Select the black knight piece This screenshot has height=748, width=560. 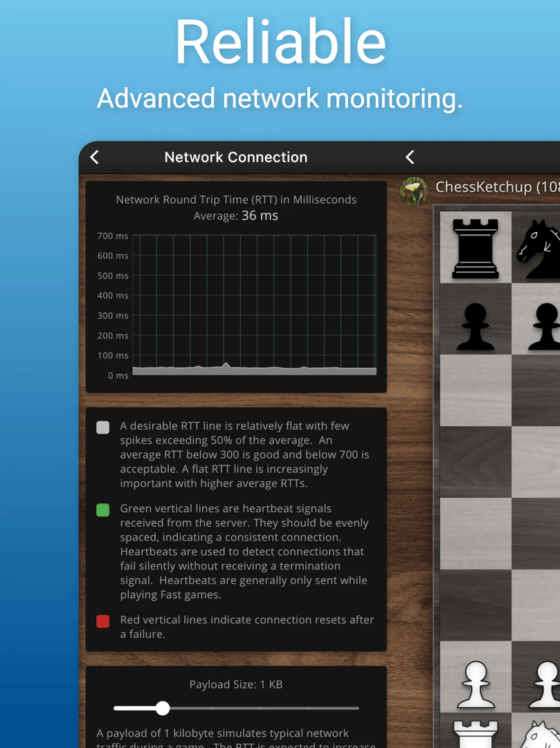tap(538, 247)
